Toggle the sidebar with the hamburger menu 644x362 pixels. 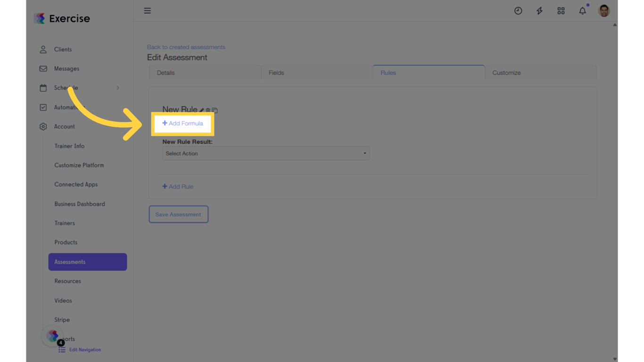147,10
